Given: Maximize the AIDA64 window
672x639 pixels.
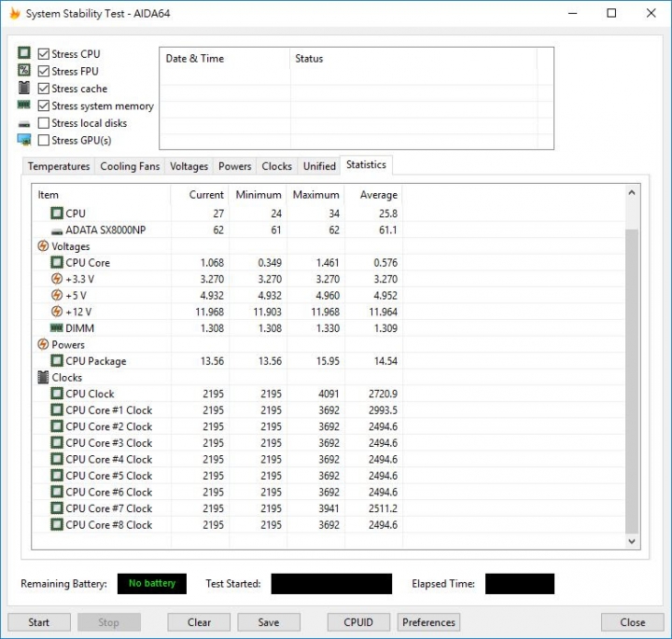Looking at the screenshot, I should 611,13.
